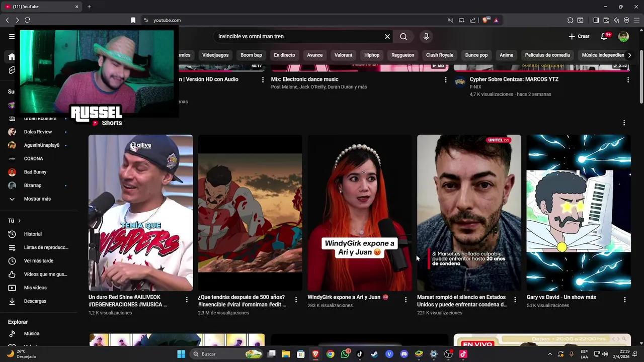Image resolution: width=644 pixels, height=362 pixels.
Task: Open the YouTube hamburger guide menu
Action: 12,36
